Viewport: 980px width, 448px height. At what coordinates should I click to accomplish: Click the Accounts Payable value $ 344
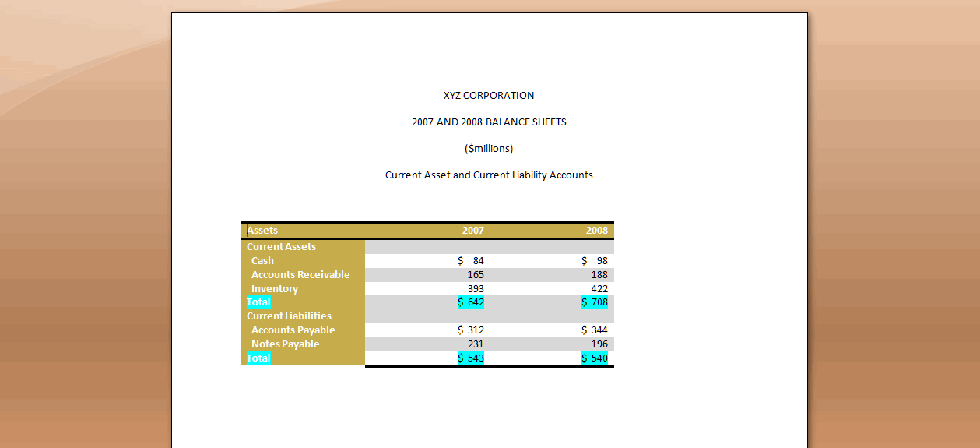pos(595,330)
